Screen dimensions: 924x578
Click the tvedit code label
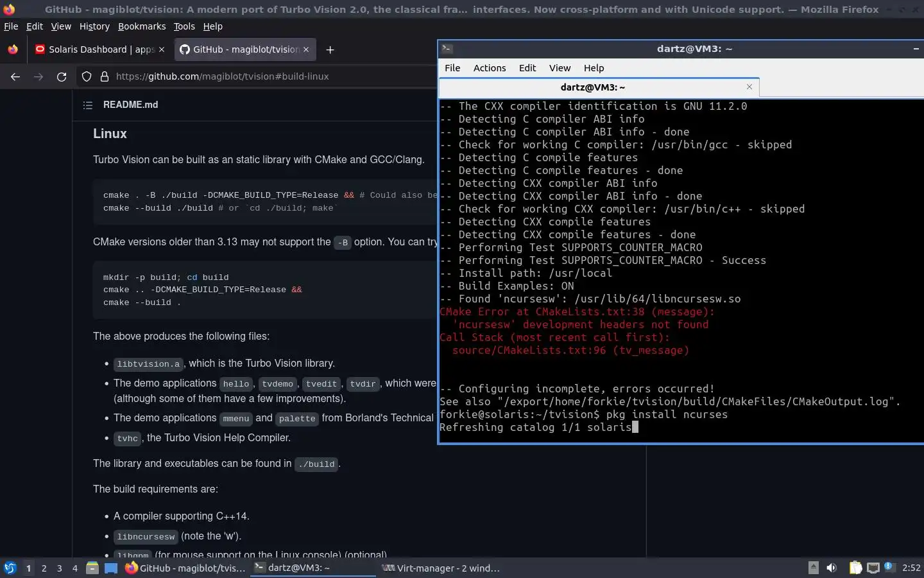pyautogui.click(x=321, y=384)
